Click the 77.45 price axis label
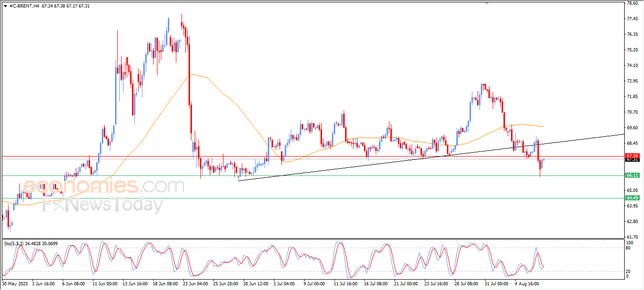Image resolution: width=644 pixels, height=290 pixels. (632, 18)
